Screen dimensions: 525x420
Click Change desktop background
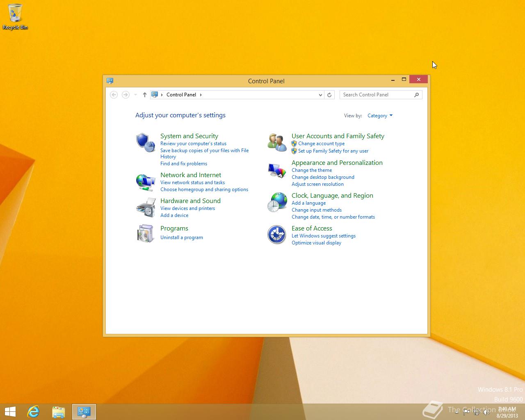[323, 177]
